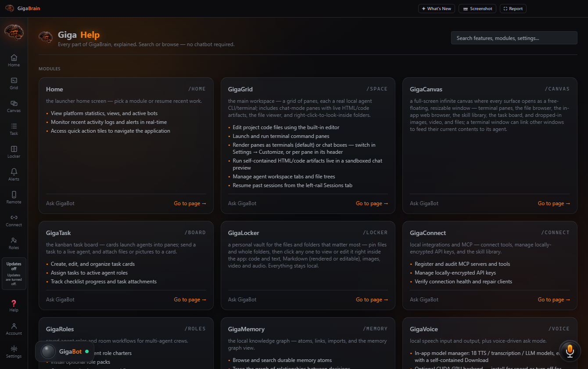Click the /VOICE route tag
Image resolution: width=588 pixels, height=369 pixels.
[559, 329]
